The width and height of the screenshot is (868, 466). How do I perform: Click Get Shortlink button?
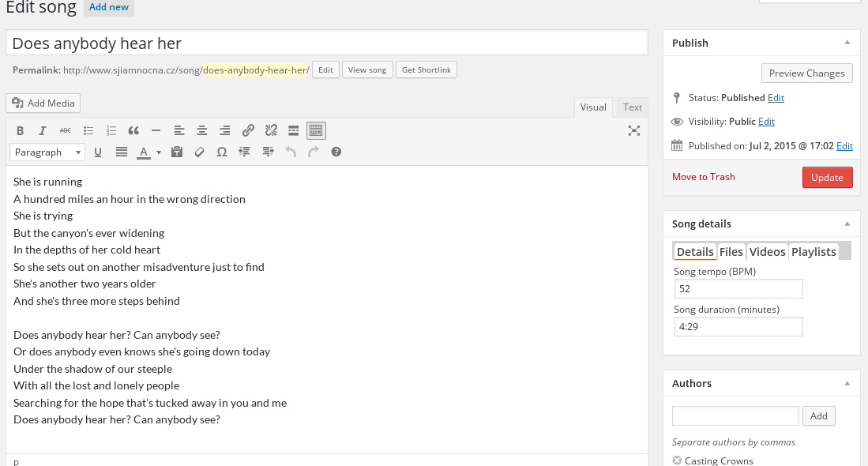click(426, 70)
